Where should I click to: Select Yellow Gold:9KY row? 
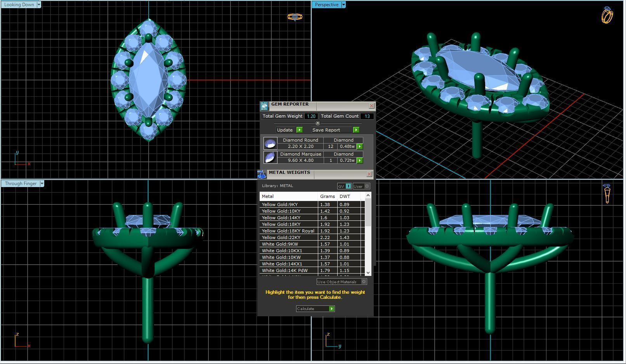(312, 205)
